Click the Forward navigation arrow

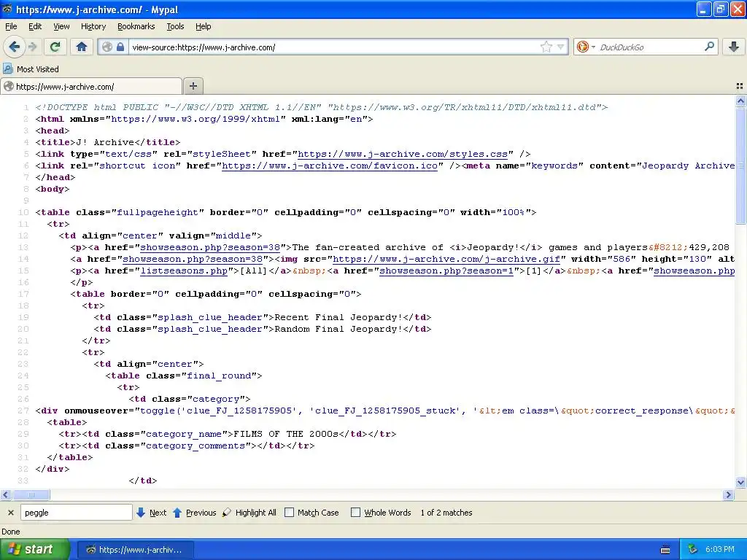click(x=32, y=47)
